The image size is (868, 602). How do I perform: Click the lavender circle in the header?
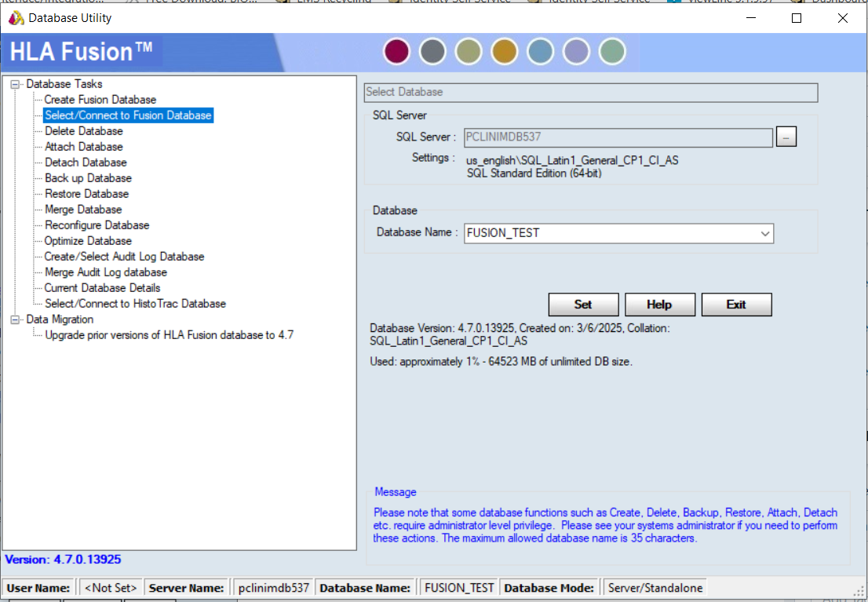[x=576, y=52]
